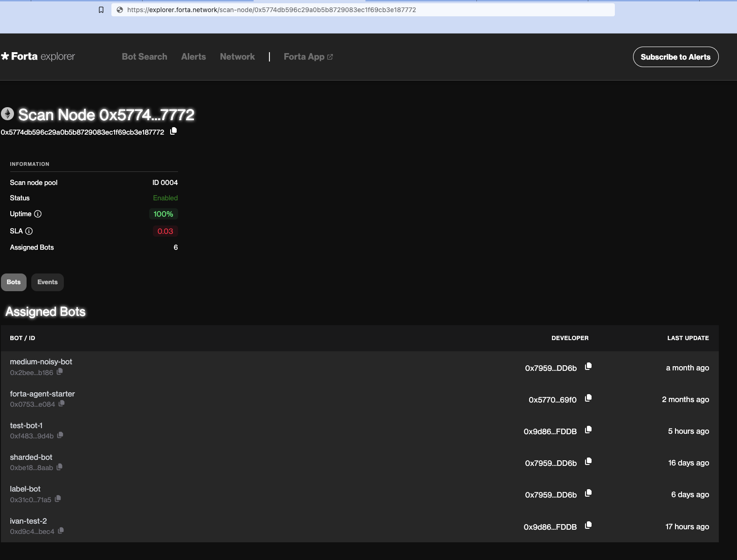Copy developer address in ivan-test-2 row
Screen dimensions: 737x560
(588, 525)
